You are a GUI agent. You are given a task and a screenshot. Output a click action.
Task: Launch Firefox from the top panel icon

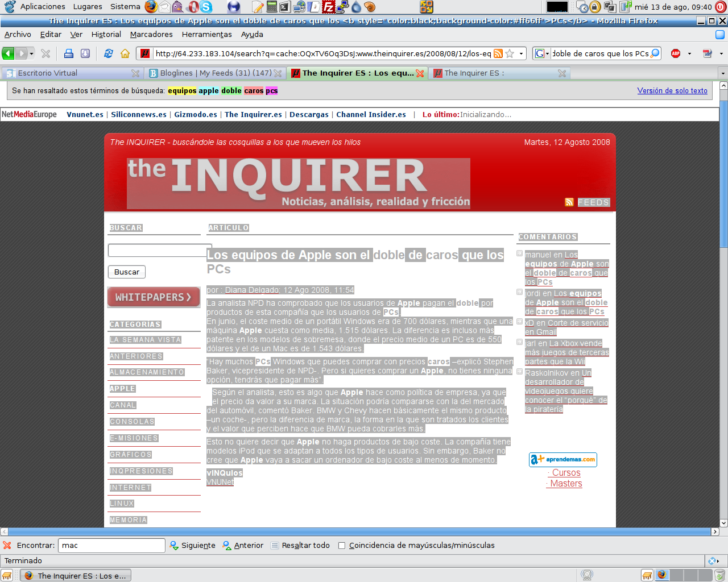tap(151, 7)
